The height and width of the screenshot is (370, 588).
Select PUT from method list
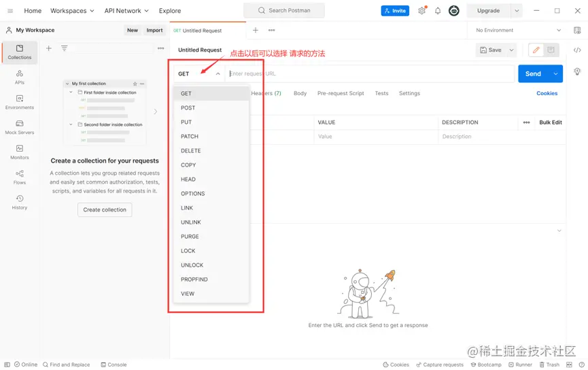[x=211, y=122]
